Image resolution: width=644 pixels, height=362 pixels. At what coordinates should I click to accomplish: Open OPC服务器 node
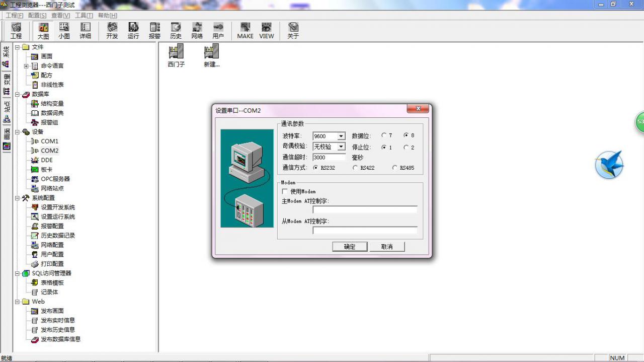point(55,179)
